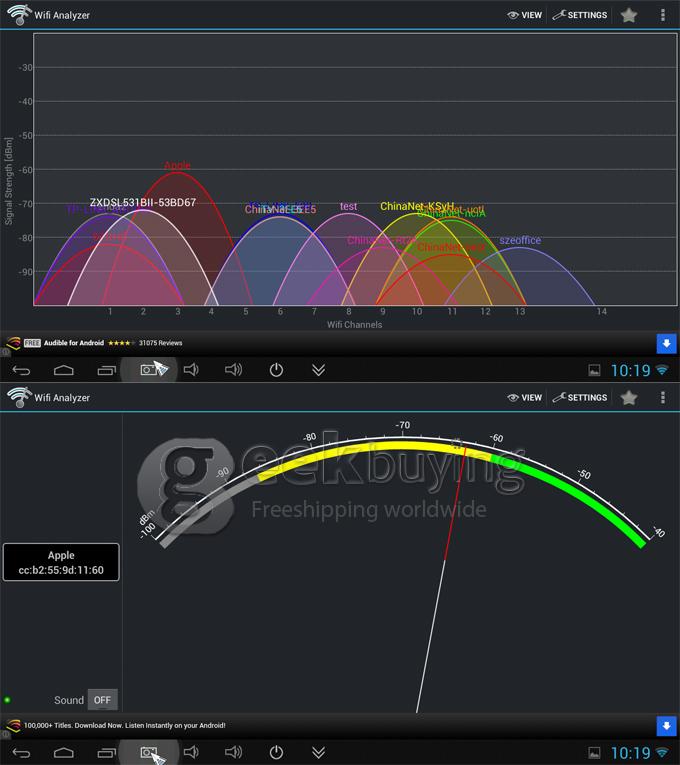Image resolution: width=680 pixels, height=765 pixels.
Task: Tap Wifi Analyzer logo on signal meter screen
Action: pyautogui.click(x=19, y=397)
